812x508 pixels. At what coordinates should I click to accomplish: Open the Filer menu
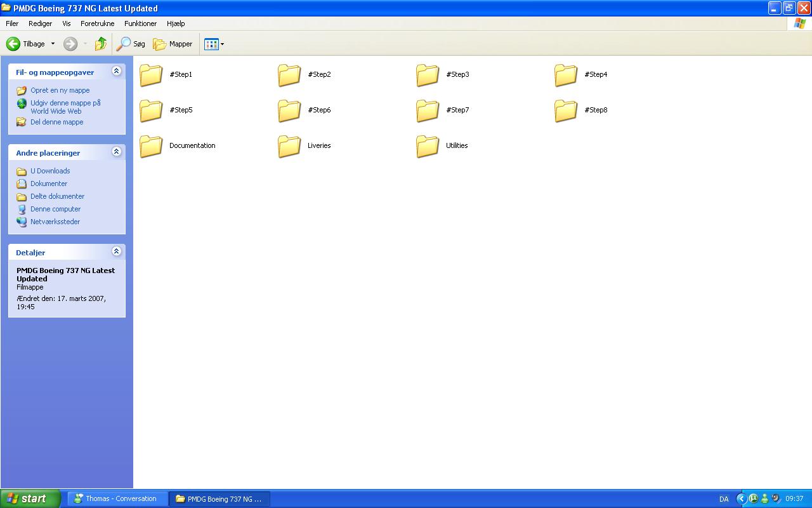(x=12, y=23)
